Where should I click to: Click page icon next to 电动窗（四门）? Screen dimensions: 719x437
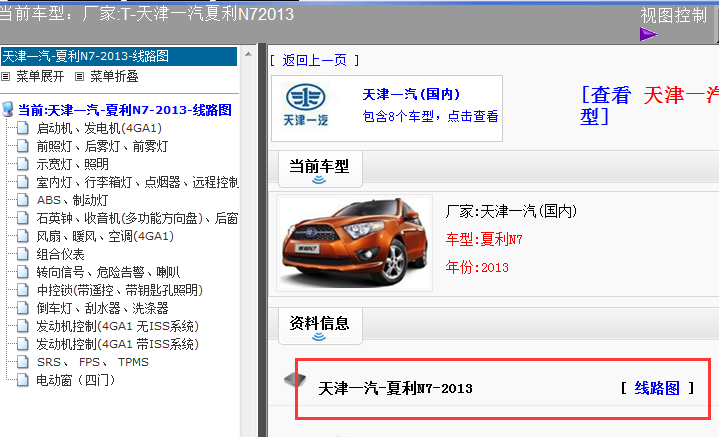pos(22,380)
